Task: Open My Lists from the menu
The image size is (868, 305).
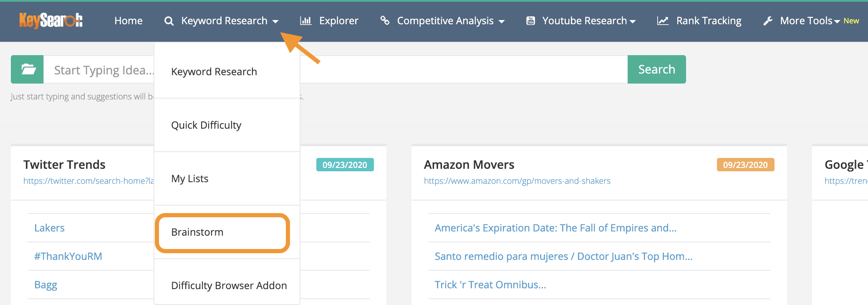Action: 190,179
